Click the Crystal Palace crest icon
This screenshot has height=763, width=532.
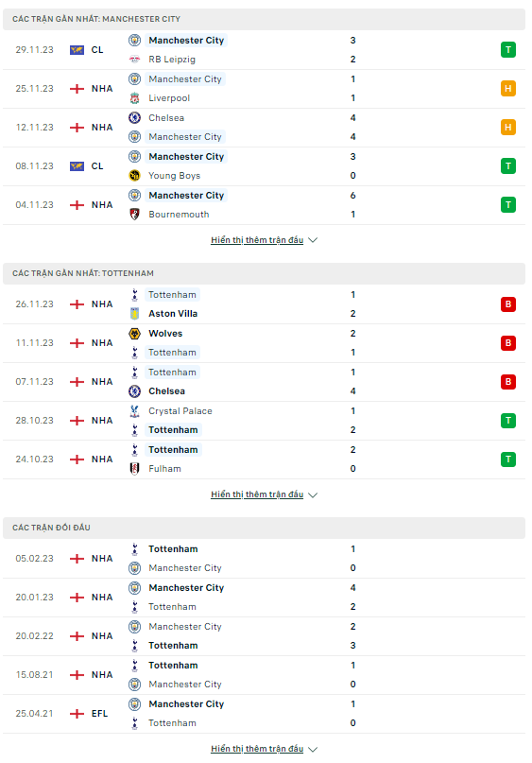pos(135,411)
